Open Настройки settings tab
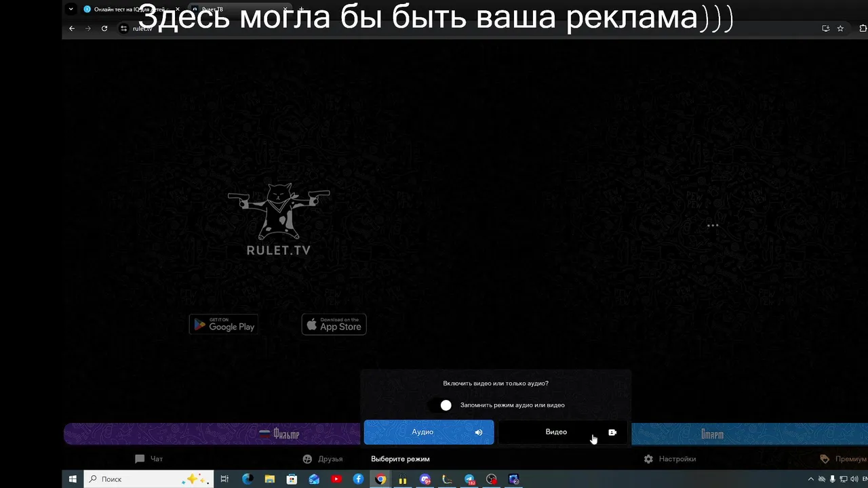Image resolution: width=868 pixels, height=488 pixels. (x=670, y=459)
